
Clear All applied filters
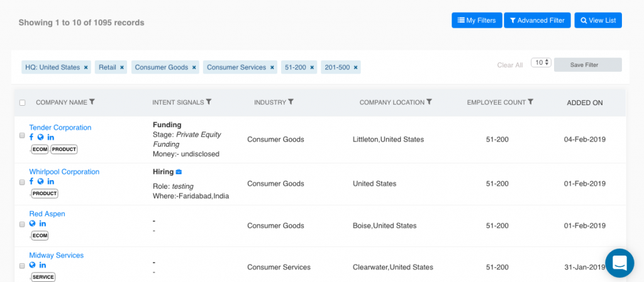point(510,65)
